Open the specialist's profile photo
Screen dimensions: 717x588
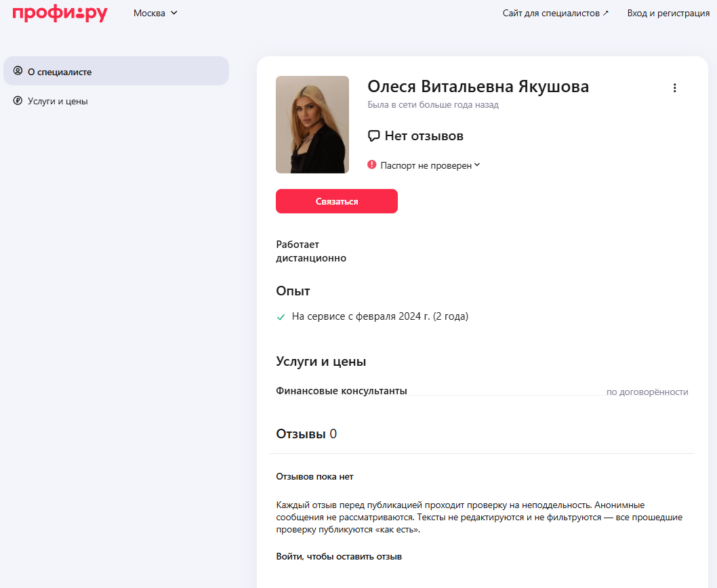click(312, 125)
